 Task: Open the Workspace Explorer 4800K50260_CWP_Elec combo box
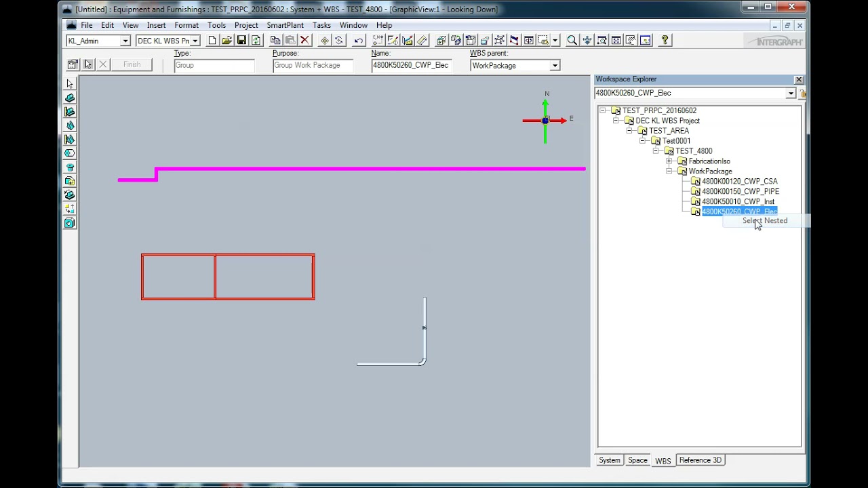(x=695, y=93)
